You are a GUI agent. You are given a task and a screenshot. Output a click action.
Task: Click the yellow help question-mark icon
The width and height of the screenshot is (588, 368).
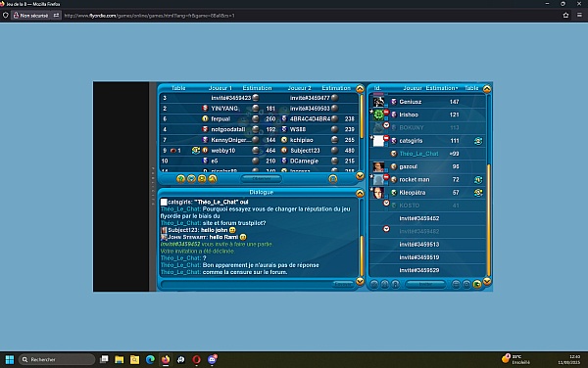tap(180, 179)
